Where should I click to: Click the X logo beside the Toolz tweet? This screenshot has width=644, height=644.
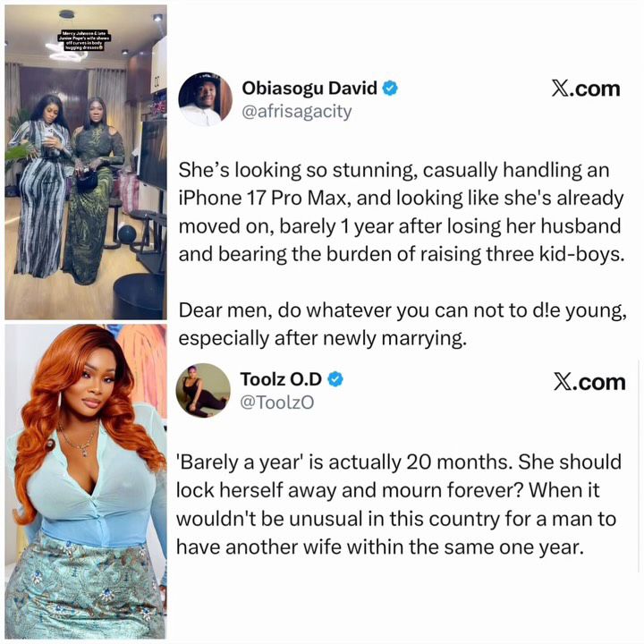click(x=589, y=383)
